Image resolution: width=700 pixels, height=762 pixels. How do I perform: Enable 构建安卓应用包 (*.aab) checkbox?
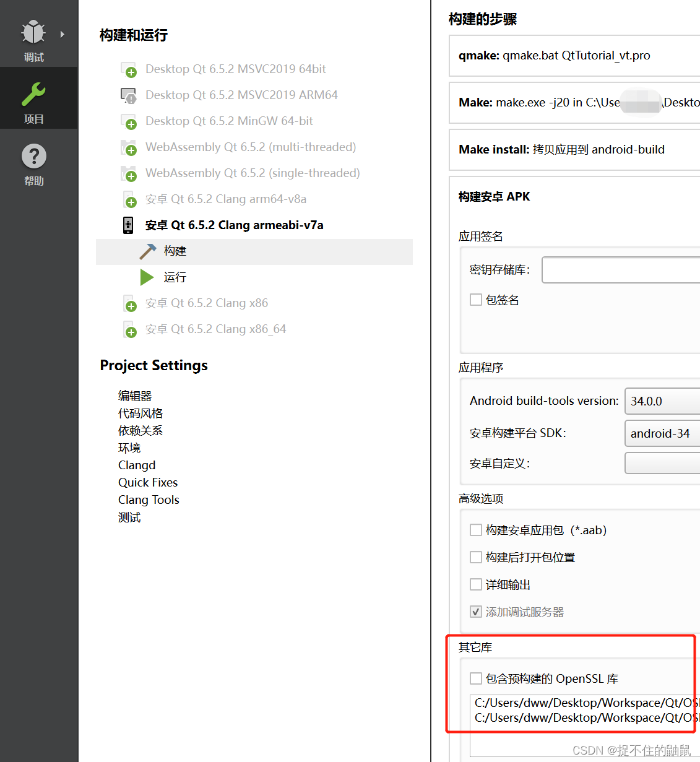point(476,530)
